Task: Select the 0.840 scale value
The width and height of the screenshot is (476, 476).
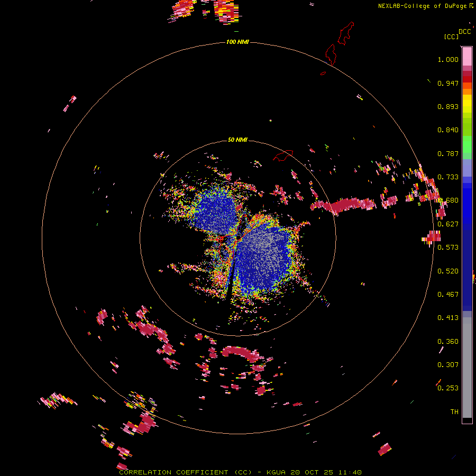Action: point(448,130)
